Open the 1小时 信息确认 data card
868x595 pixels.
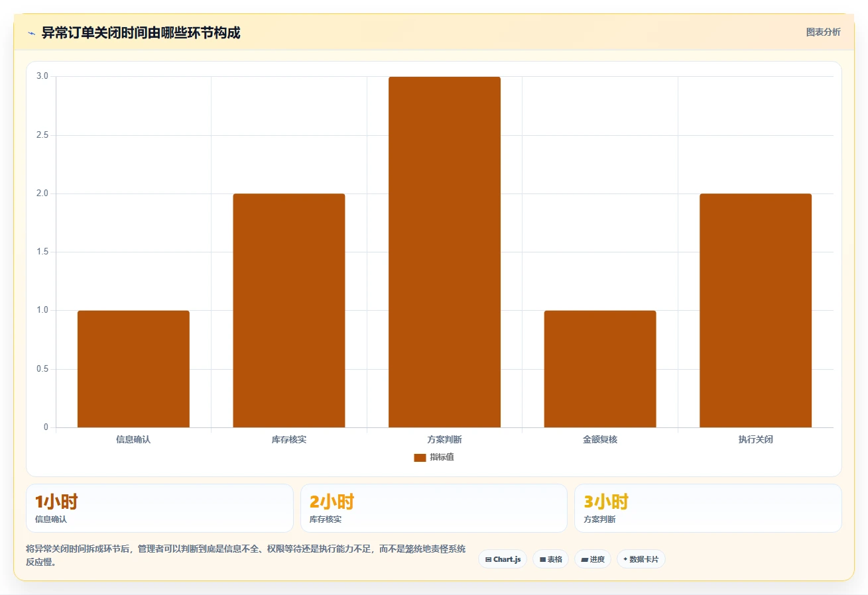coord(160,508)
